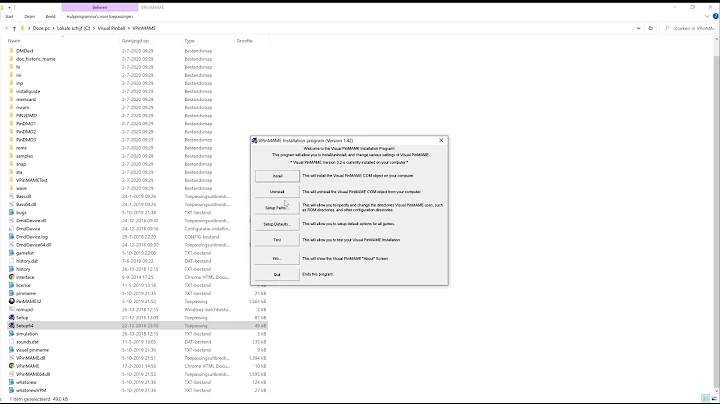This screenshot has height=404, width=720.
Task: Select the doc_historic_mame folder icon
Action: point(11,59)
